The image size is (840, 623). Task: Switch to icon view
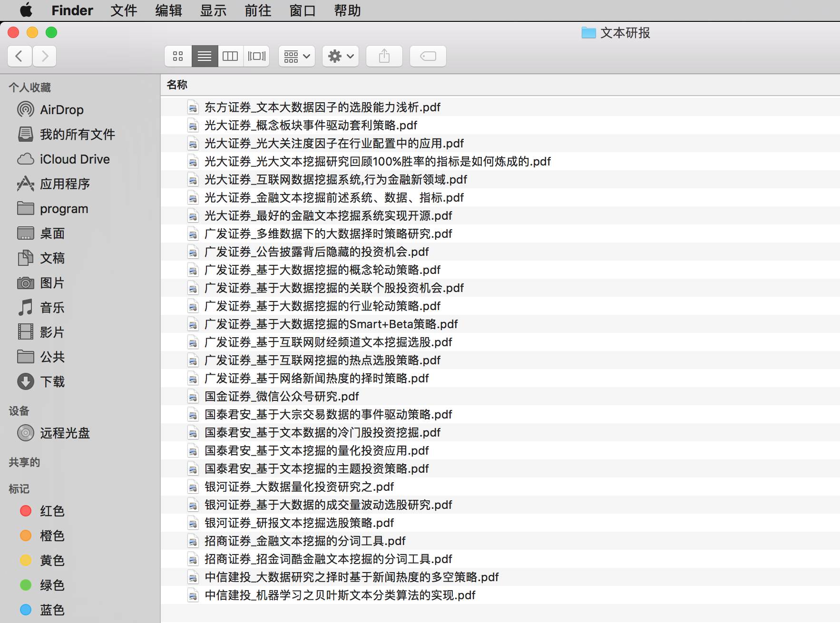click(x=178, y=56)
